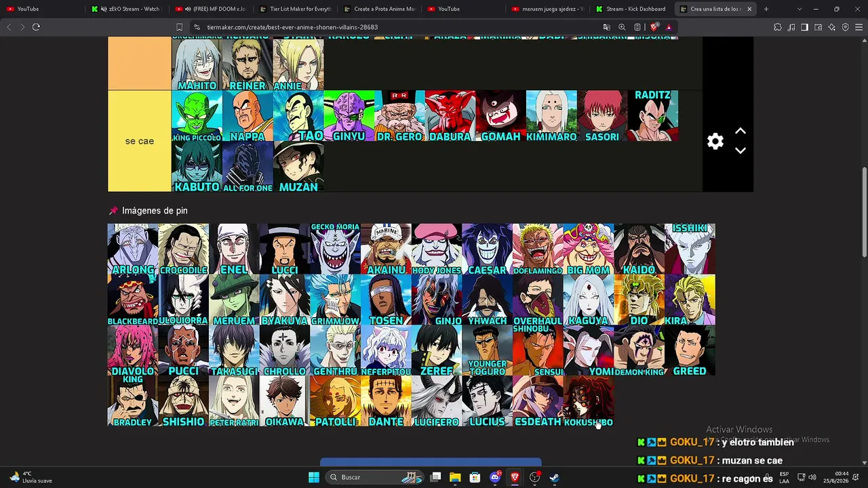Open the ESP LAA language indicator
The width and height of the screenshot is (868, 488).
[784, 477]
